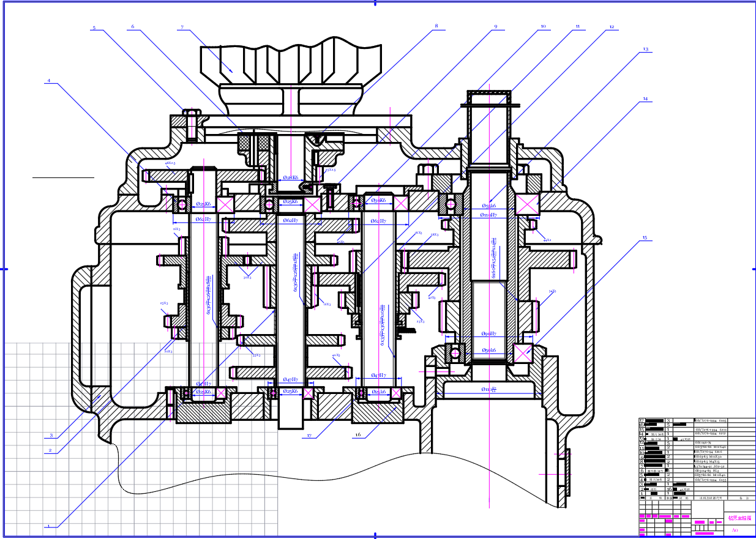756x539 pixels.
Task: Click the motor fins at top of drawing
Action: pyautogui.click(x=283, y=60)
